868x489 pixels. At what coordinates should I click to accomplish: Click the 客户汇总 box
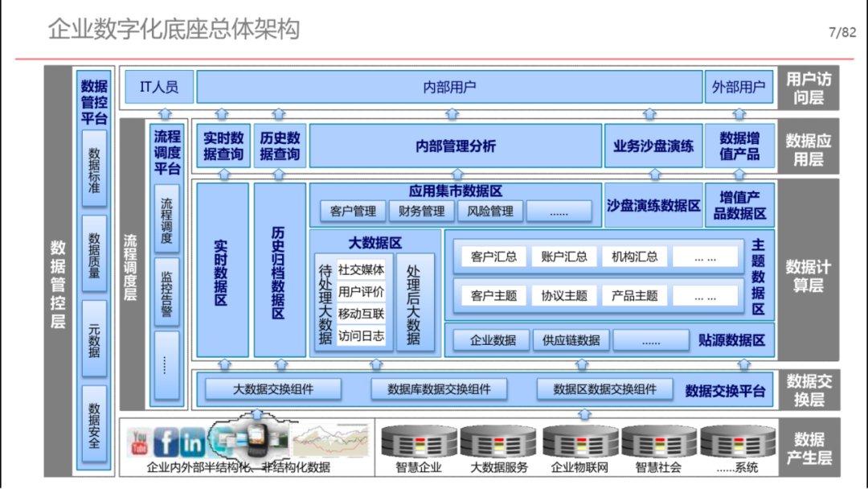click(x=493, y=257)
